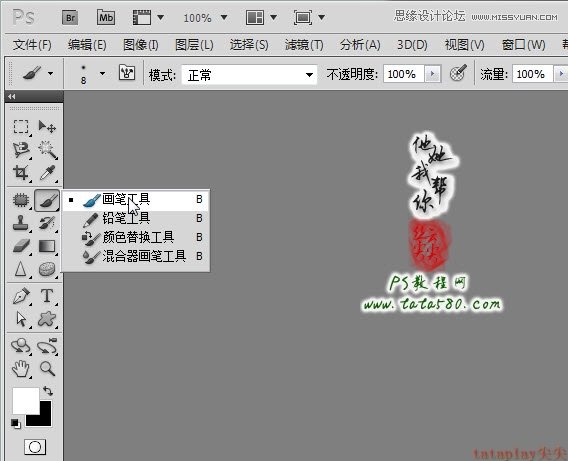568x461 pixels.
Task: Open the 图像(I) menu
Action: (x=141, y=45)
